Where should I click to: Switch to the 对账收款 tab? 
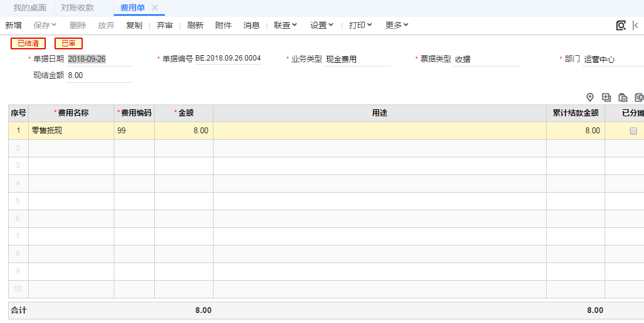tap(77, 8)
